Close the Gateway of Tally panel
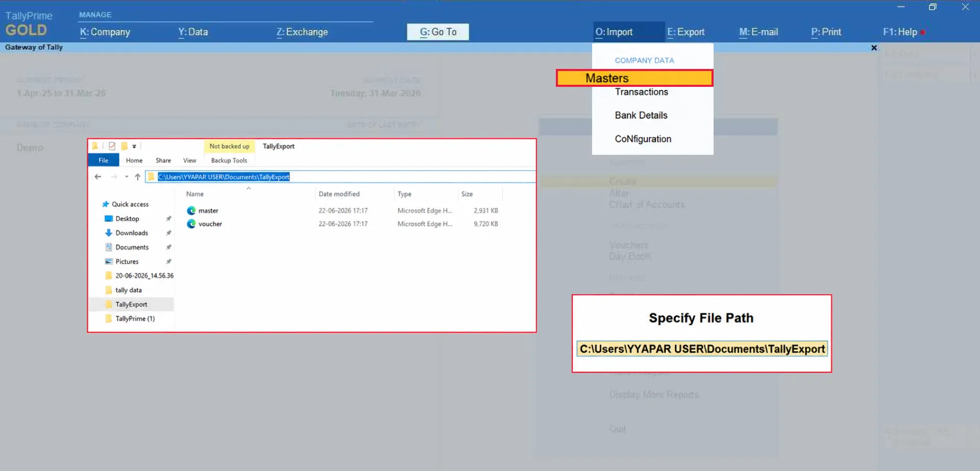This screenshot has width=980, height=471. [874, 48]
